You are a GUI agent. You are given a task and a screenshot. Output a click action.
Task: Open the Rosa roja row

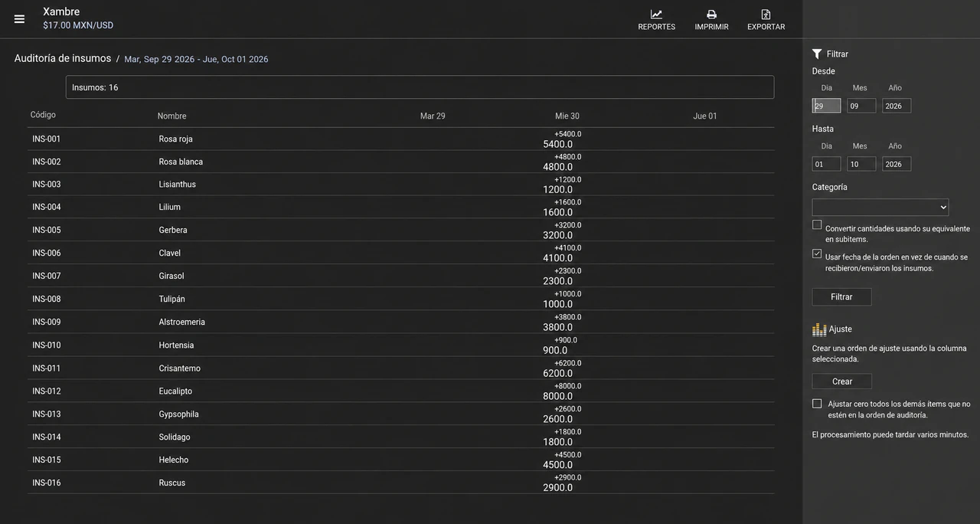coord(400,139)
